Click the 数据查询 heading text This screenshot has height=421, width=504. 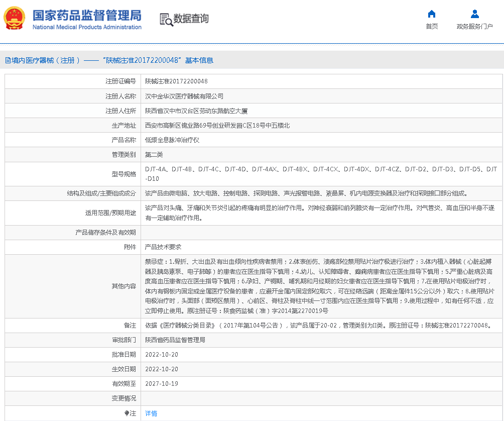(x=191, y=19)
